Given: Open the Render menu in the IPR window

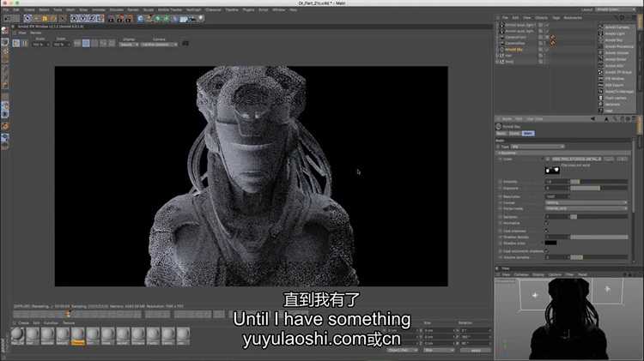Looking at the screenshot, I should [x=36, y=33].
